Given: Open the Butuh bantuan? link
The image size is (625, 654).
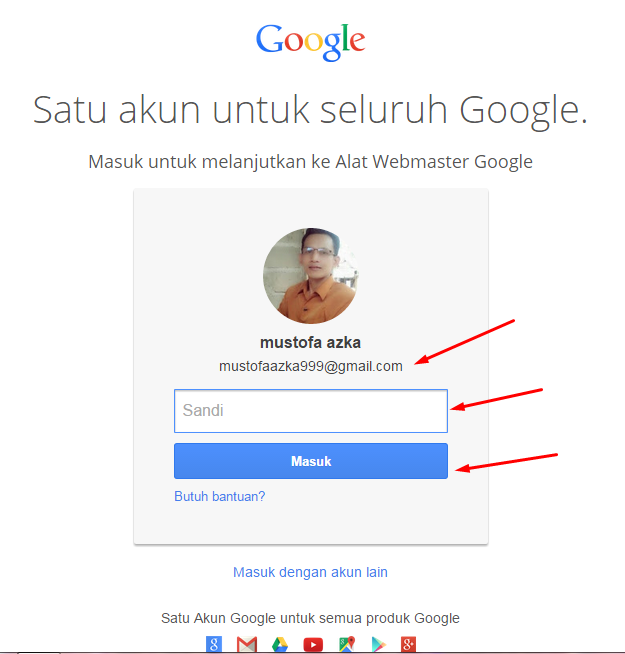Looking at the screenshot, I should pos(219,496).
